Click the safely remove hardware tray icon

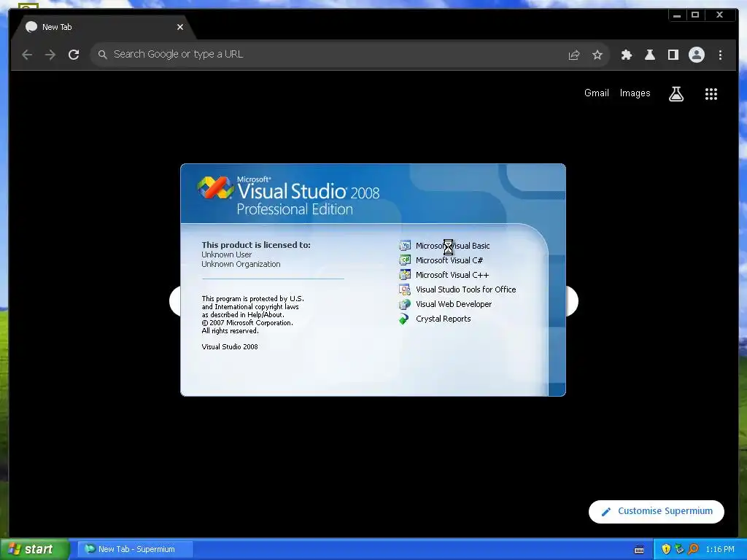coord(679,549)
